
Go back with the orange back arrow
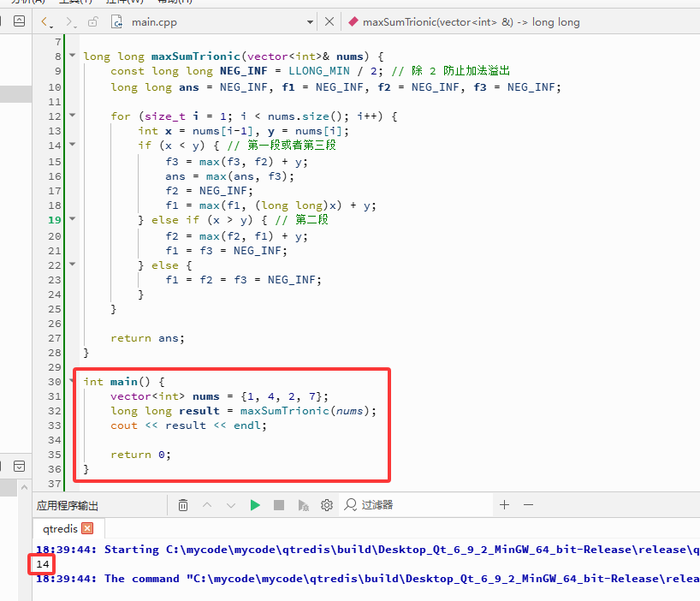pyautogui.click(x=45, y=21)
